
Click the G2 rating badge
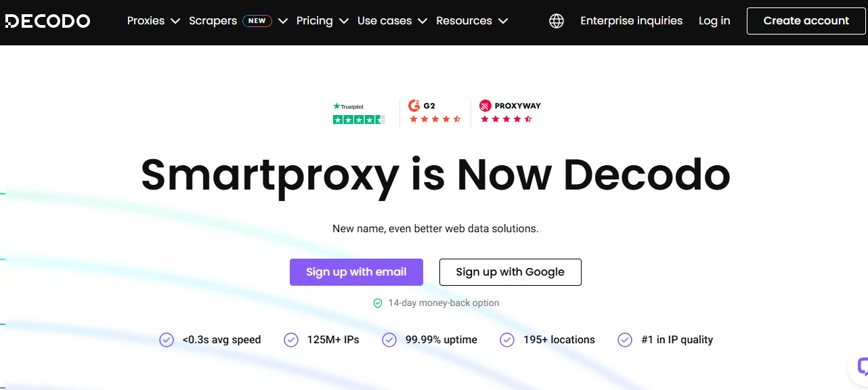point(435,112)
